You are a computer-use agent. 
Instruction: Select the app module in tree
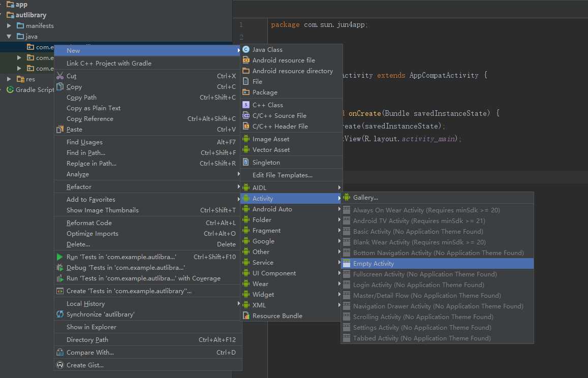(x=21, y=5)
